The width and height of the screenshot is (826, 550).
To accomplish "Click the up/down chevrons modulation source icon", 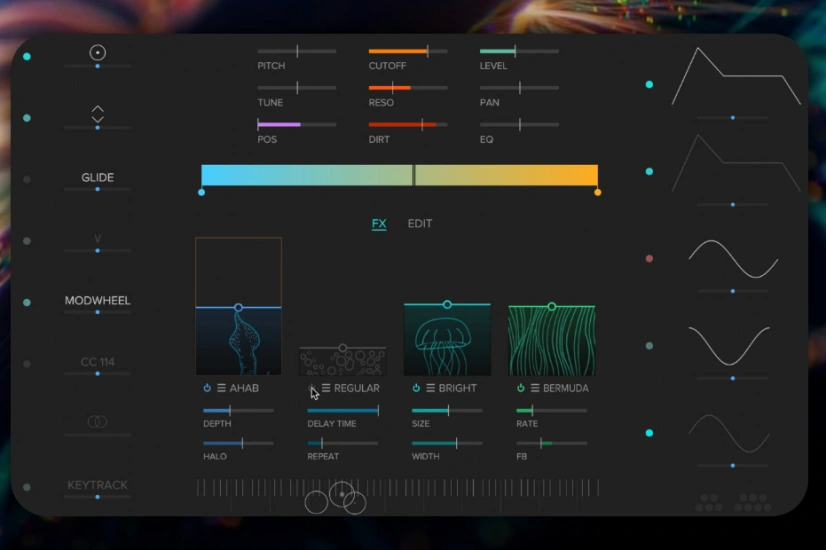I will point(97,114).
